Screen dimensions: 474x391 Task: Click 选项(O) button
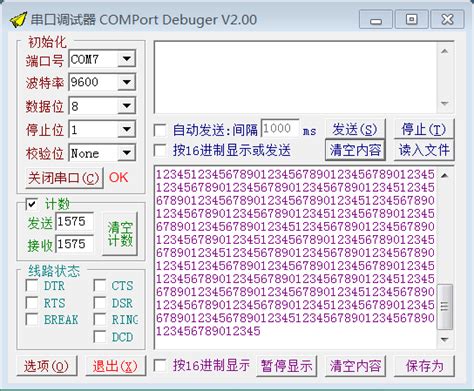(x=47, y=366)
